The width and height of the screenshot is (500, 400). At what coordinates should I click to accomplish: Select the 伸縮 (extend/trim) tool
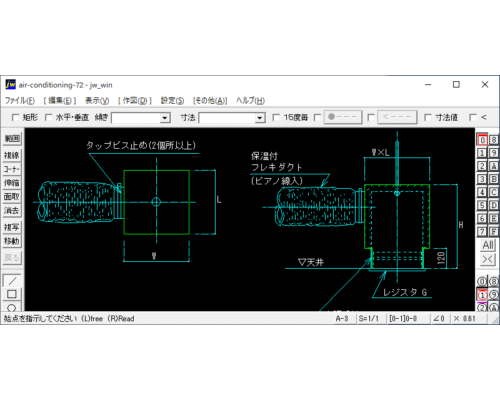pos(12,183)
